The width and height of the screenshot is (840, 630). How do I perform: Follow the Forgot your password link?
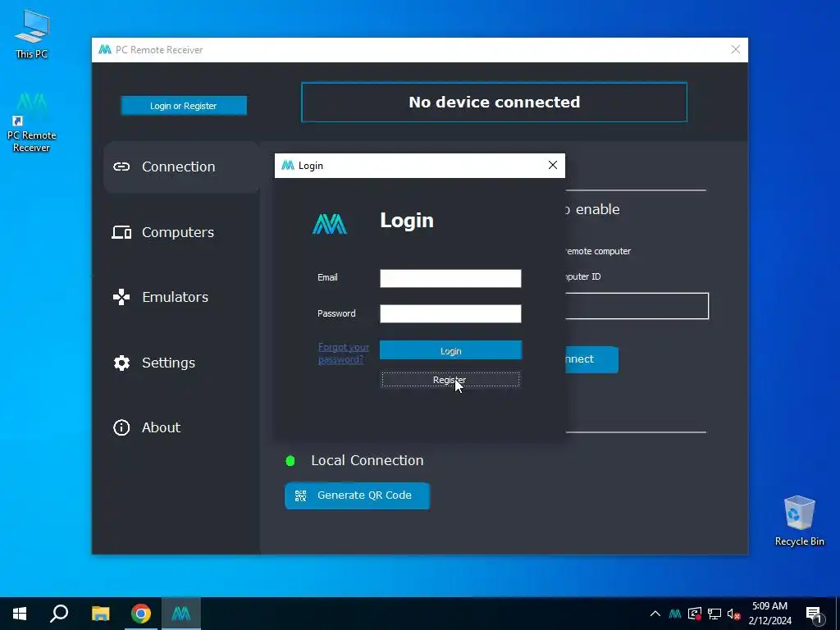click(x=344, y=353)
